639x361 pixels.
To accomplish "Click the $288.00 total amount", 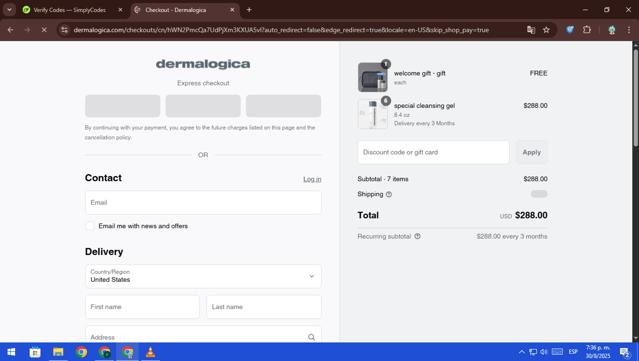I will click(x=531, y=215).
